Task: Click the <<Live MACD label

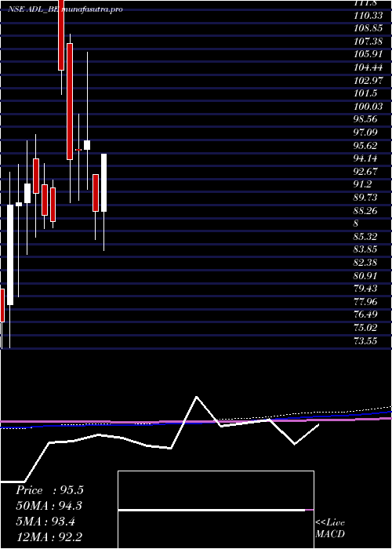Action: click(x=330, y=528)
